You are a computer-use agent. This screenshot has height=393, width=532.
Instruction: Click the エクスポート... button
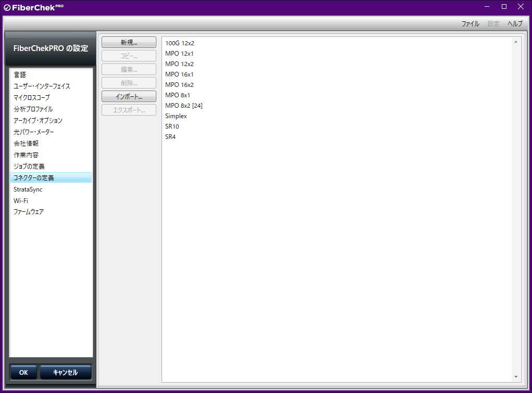[x=129, y=110]
